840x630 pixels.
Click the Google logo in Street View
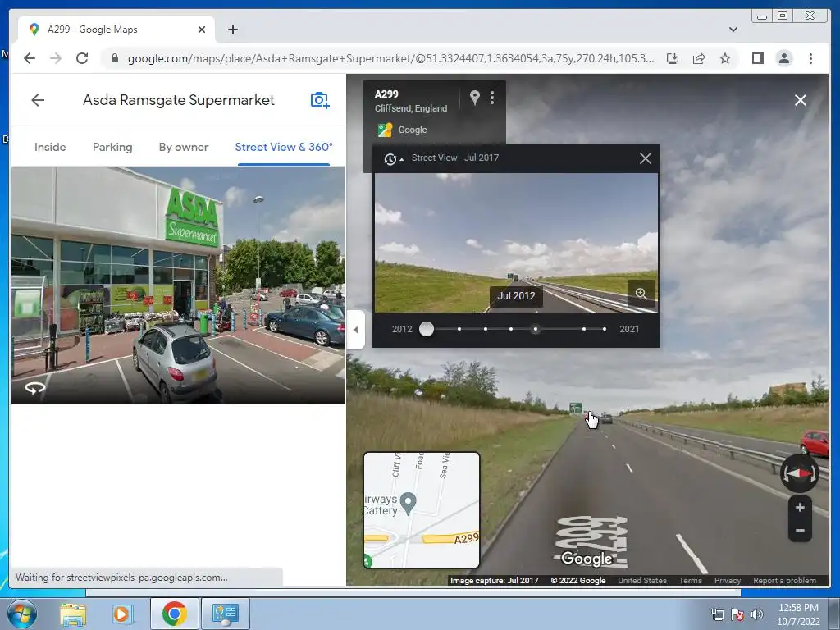(587, 559)
